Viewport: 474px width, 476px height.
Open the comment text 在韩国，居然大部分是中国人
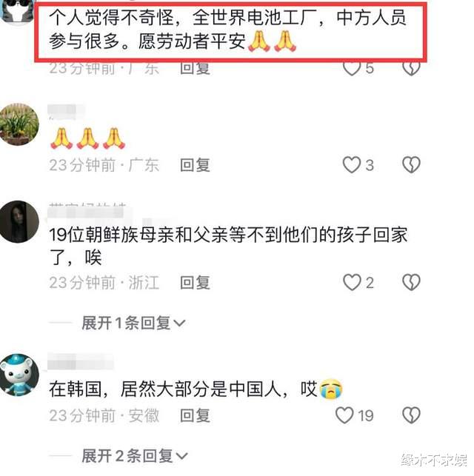(x=196, y=389)
